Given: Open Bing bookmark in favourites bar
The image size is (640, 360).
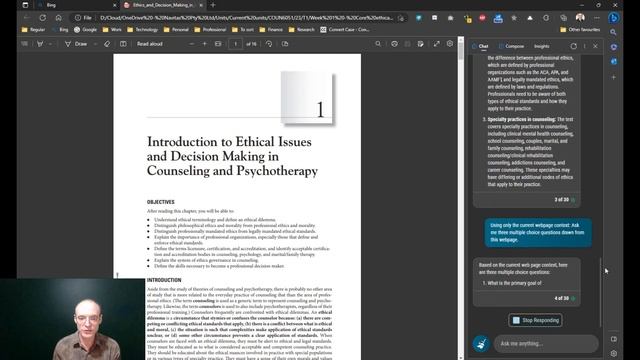Looking at the screenshot, I should [60, 29].
